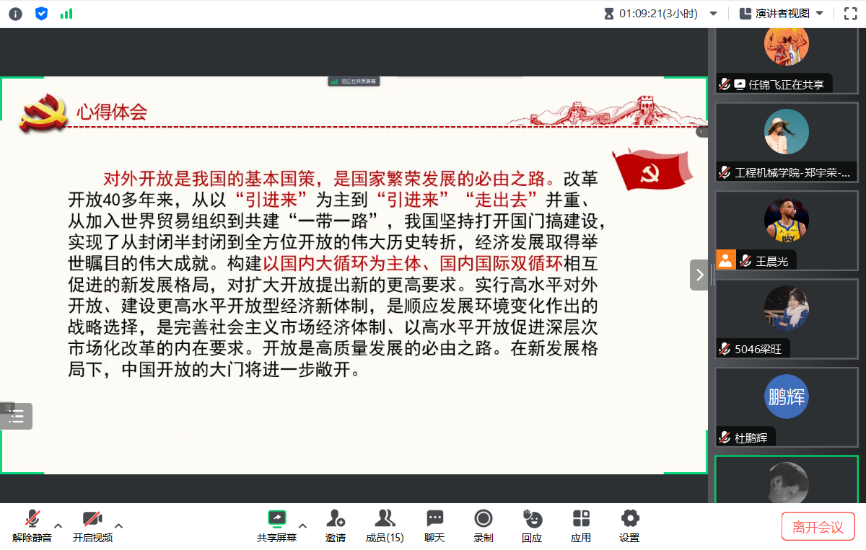Viewport: 866px width, 550px height.
Task: Open the 应用 apps icon
Action: point(581,519)
